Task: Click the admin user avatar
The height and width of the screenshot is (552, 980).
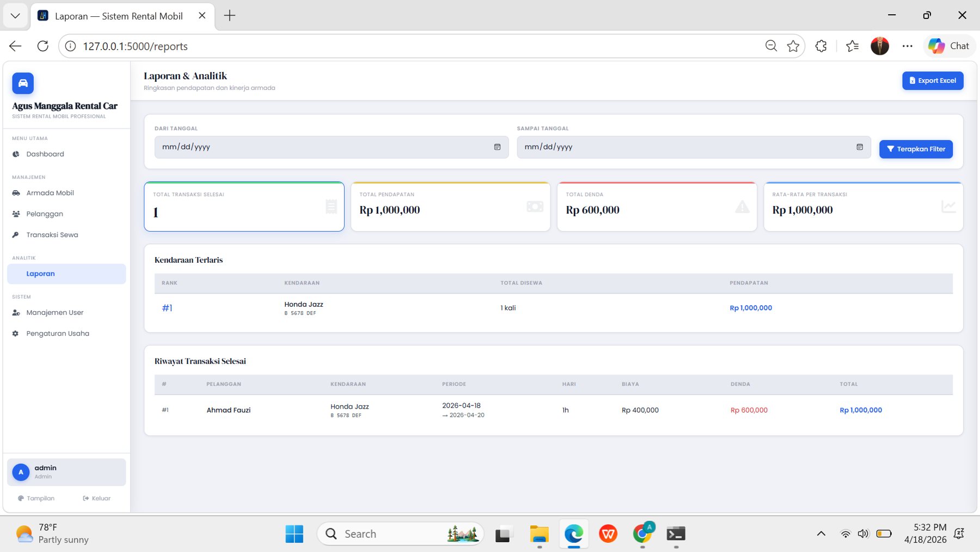Action: 21,472
